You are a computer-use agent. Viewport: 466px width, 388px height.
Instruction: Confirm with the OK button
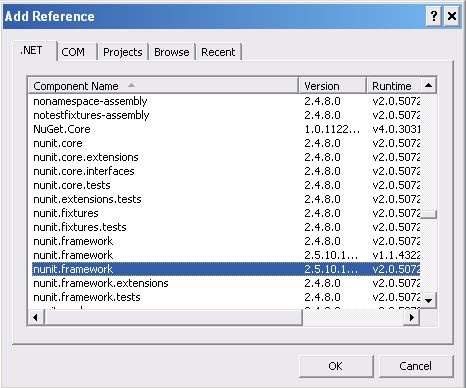point(336,366)
